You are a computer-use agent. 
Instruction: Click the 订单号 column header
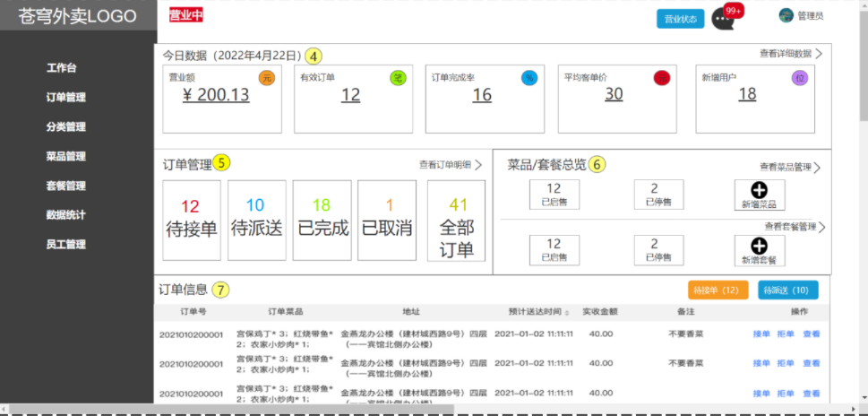point(193,312)
